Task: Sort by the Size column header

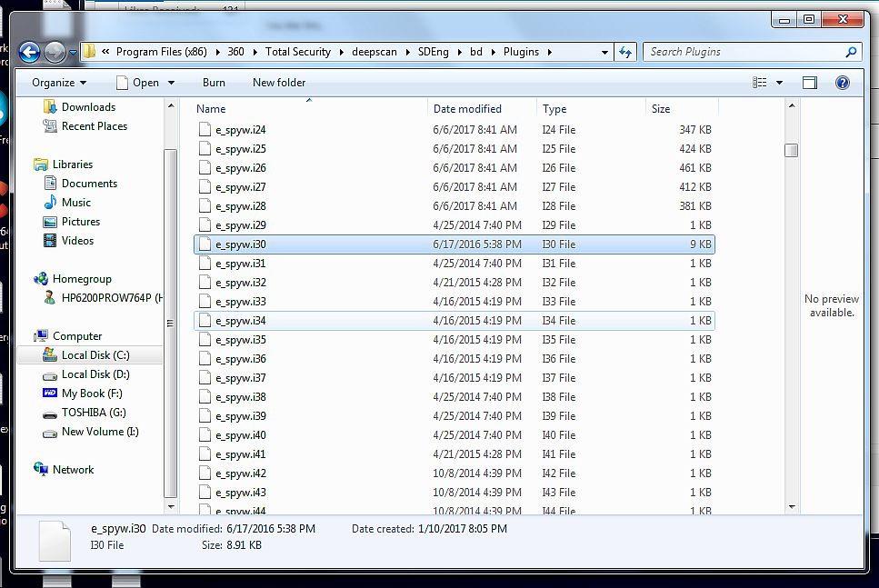Action: click(682, 109)
